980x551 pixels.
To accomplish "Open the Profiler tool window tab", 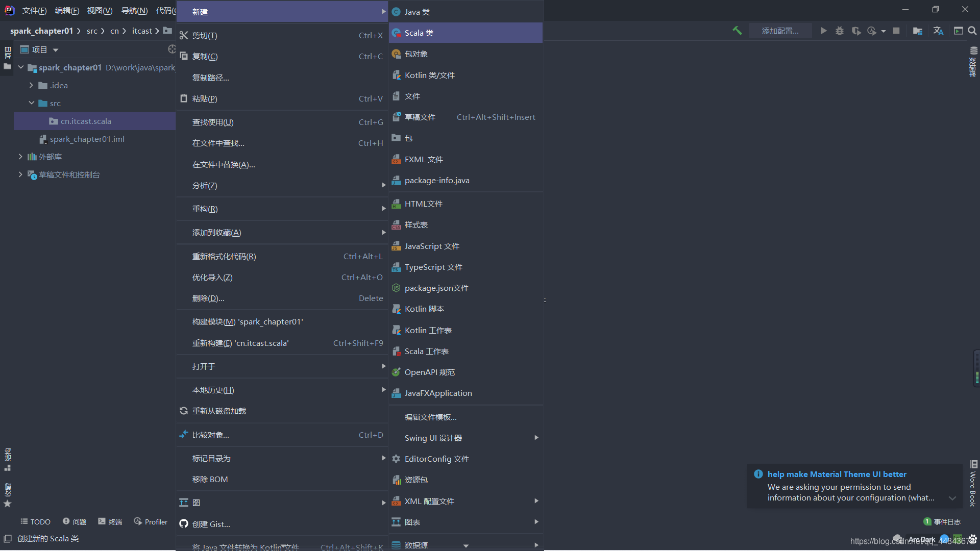I will click(151, 521).
